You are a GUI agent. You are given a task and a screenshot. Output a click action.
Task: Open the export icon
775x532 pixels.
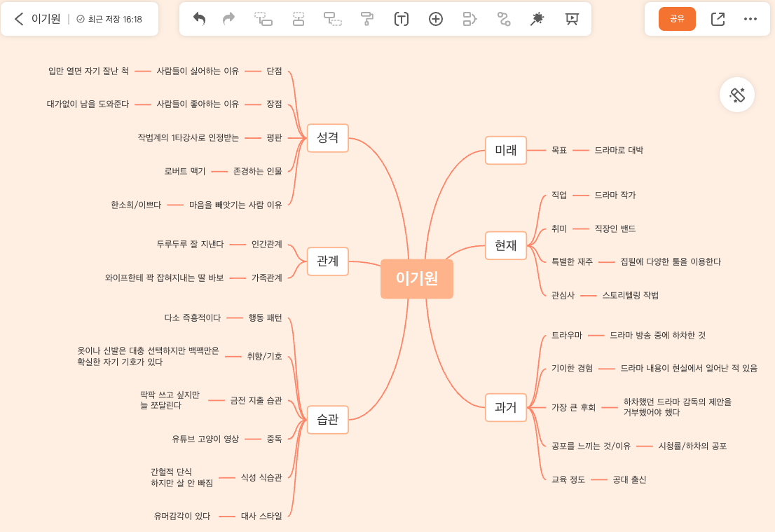(x=718, y=20)
